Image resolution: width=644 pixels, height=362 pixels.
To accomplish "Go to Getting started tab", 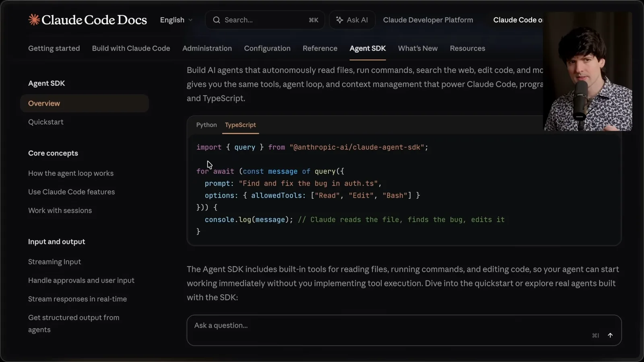I will tap(54, 48).
